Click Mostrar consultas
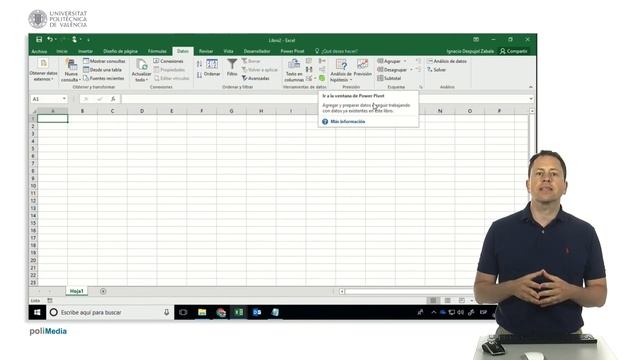Image resolution: width=640 pixels, height=360 pixels. [104, 61]
